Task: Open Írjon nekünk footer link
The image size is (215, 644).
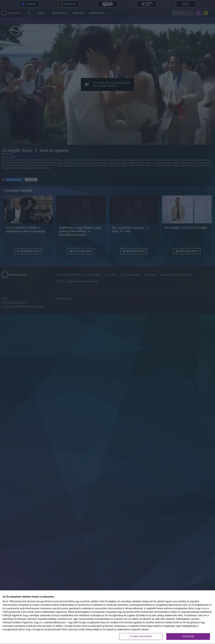Action: point(111,275)
